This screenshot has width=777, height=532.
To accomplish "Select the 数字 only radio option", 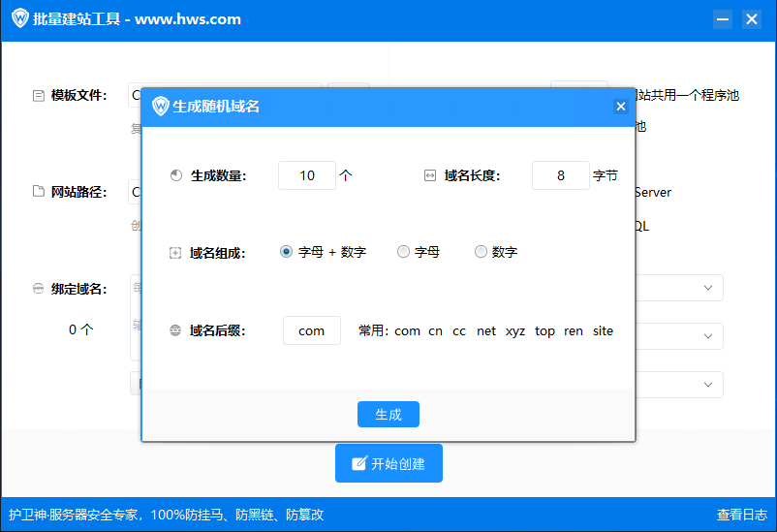I will coord(481,252).
